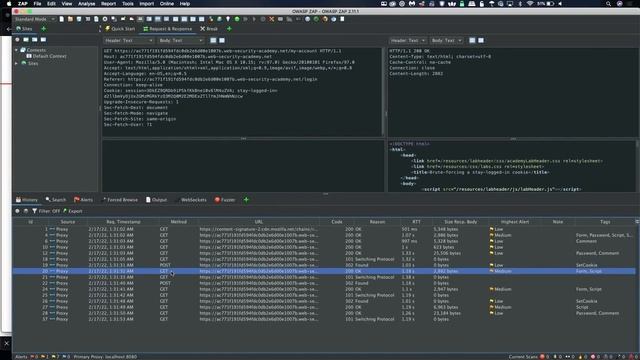Viewport: 640px width, 360px height.
Task: Switch to the Break tab
Action: click(209, 29)
